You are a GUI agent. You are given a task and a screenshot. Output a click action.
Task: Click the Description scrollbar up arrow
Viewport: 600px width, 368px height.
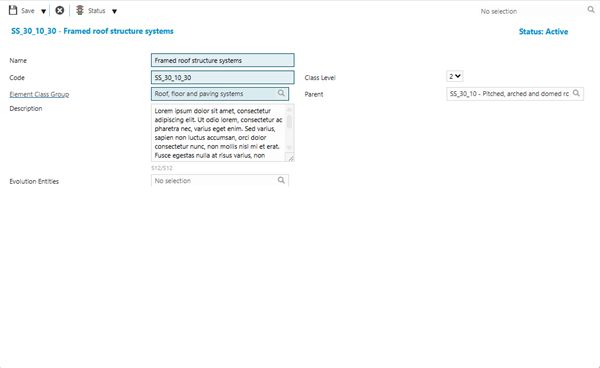coord(289,109)
